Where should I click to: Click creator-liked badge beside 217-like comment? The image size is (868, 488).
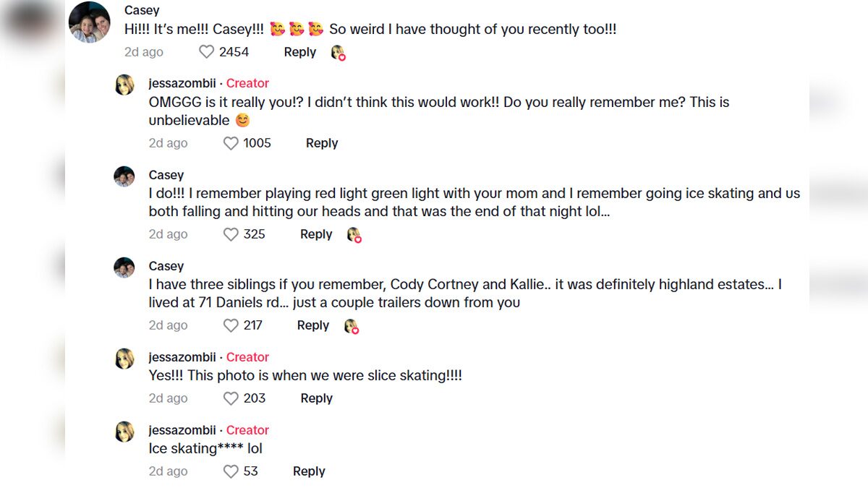[351, 326]
